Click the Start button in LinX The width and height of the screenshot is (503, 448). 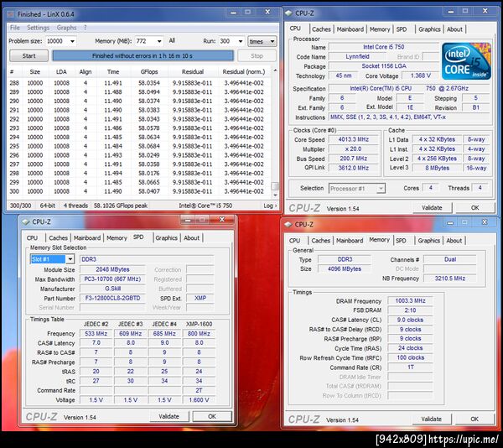[29, 56]
